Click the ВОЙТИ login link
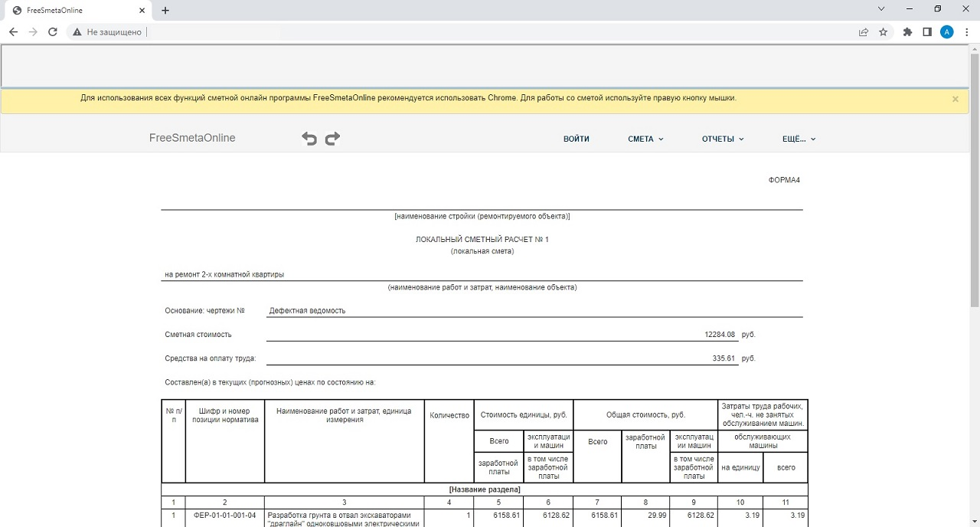Image resolution: width=980 pixels, height=527 pixels. click(577, 139)
